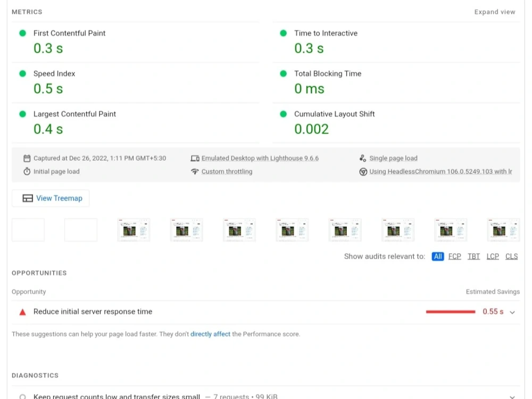Click the wifi icon beside Custom throttling
The height and width of the screenshot is (399, 532).
(x=195, y=171)
